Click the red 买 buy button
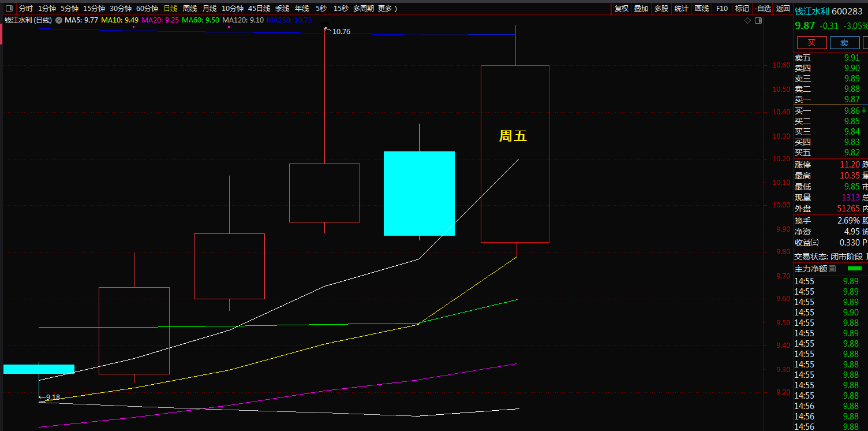This screenshot has width=868, height=431. 812,43
